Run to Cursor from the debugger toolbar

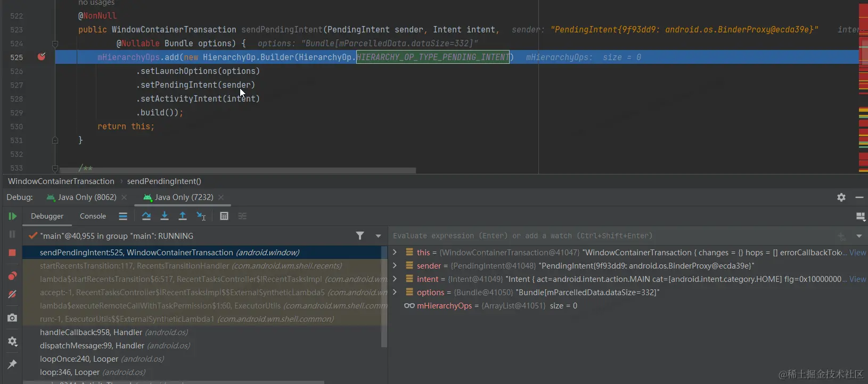coord(201,216)
